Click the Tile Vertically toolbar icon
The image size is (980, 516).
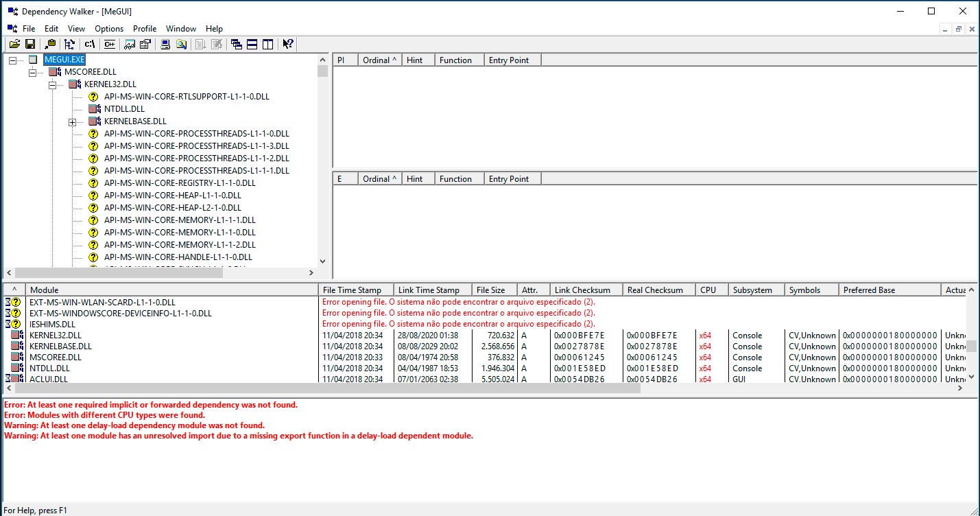click(268, 44)
